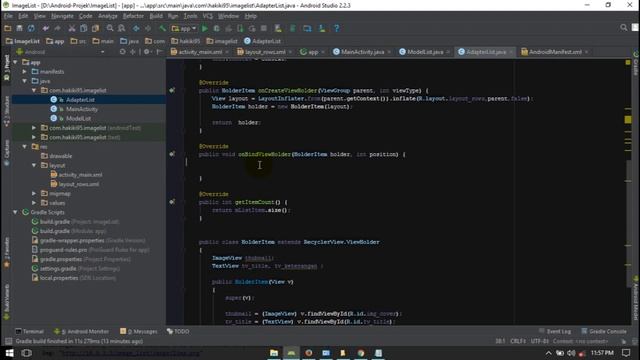Click override gutter icon beside onBindViewHolder
The width and height of the screenshot is (640, 360).
(x=172, y=154)
